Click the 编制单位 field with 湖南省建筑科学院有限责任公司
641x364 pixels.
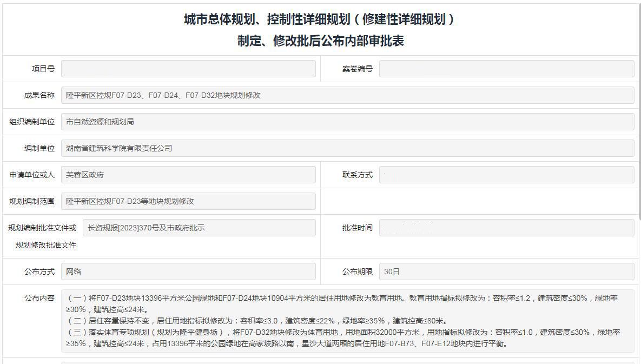click(347, 148)
